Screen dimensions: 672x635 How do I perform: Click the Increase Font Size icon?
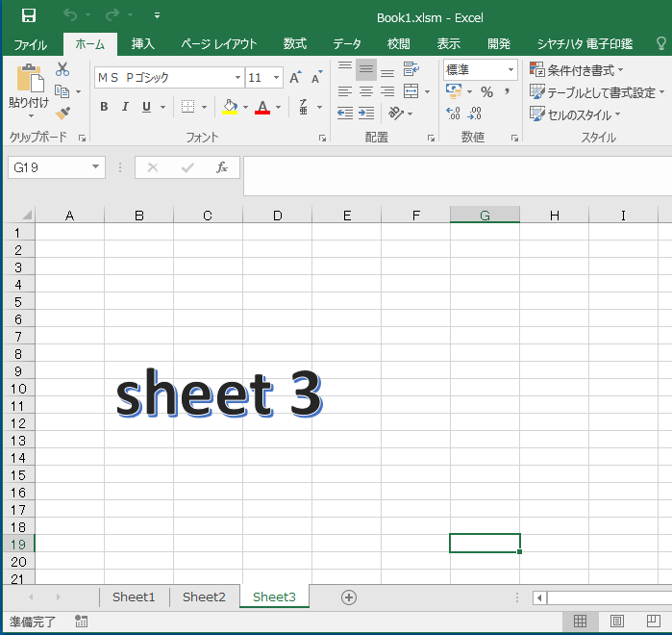pyautogui.click(x=295, y=78)
